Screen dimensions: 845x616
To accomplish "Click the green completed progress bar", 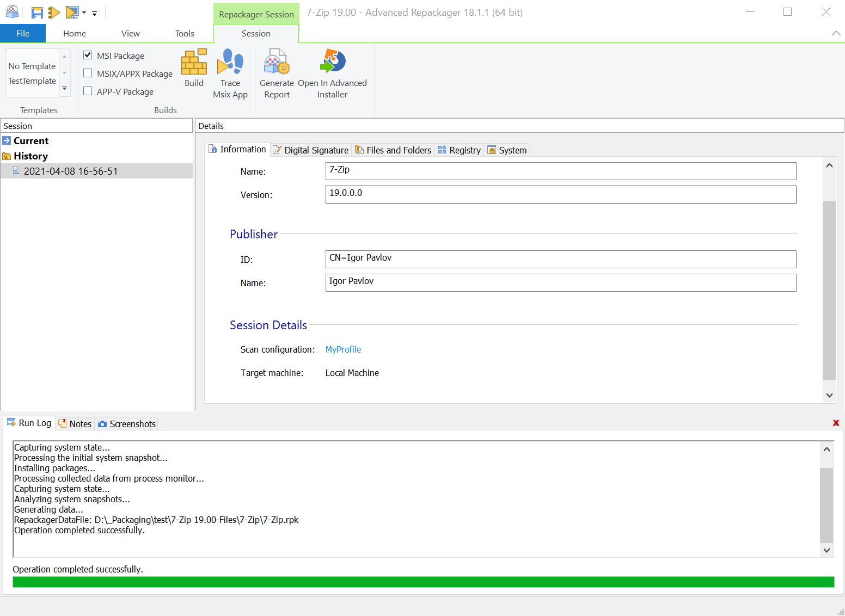I will (x=423, y=582).
